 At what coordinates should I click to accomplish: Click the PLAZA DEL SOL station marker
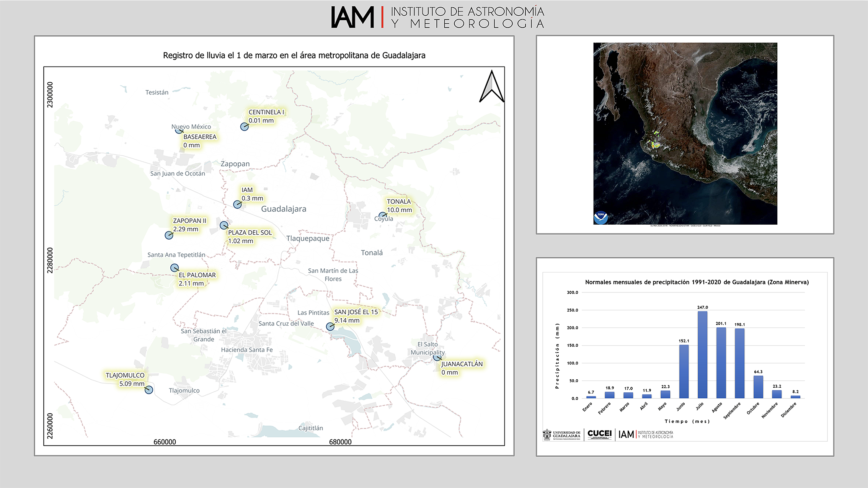click(224, 225)
